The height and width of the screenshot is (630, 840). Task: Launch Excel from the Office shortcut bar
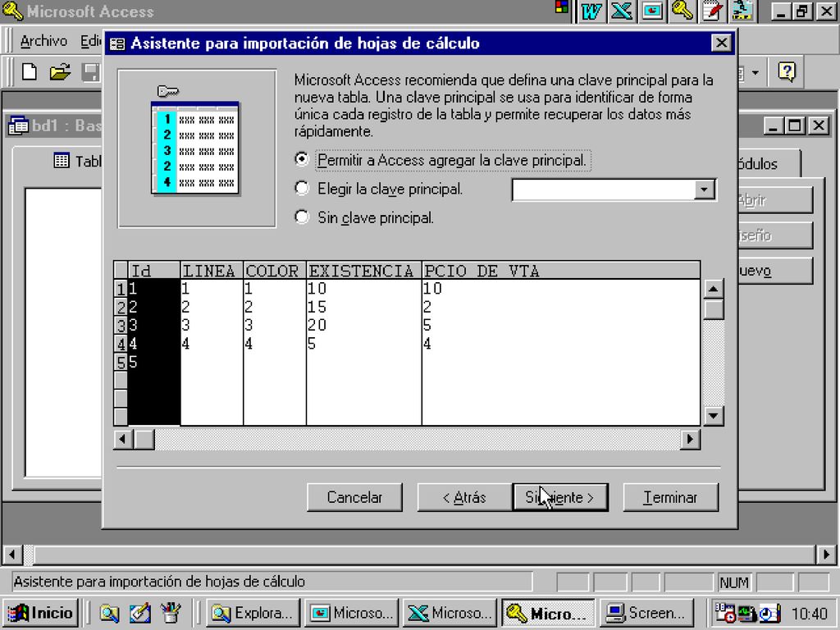coord(622,11)
